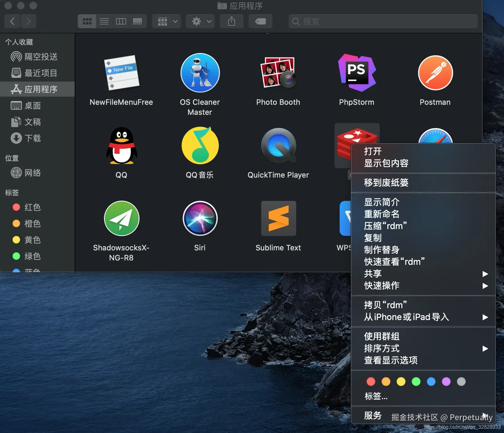
Task: Open 最近项目 in sidebar
Action: [37, 73]
